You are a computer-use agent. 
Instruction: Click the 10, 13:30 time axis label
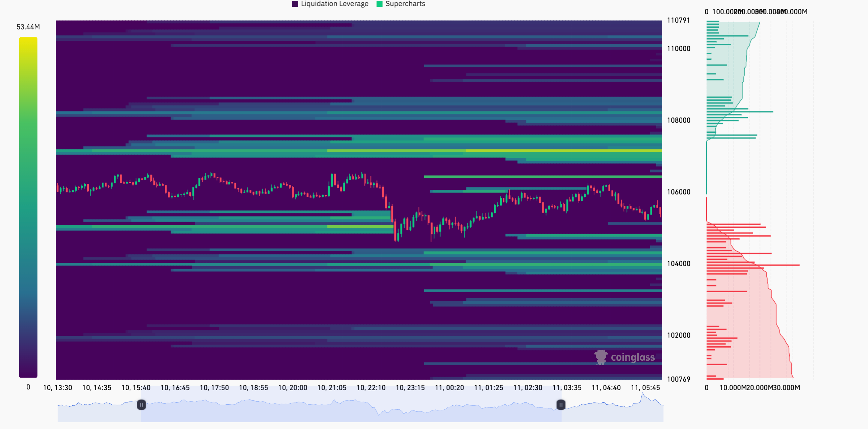point(58,388)
